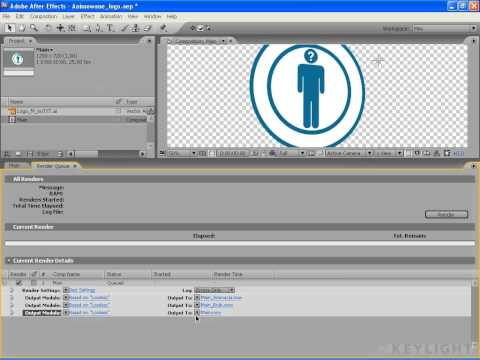Image resolution: width=480 pixels, height=360 pixels.
Task: Open third Output Module Lossless link
Action: [x=89, y=313]
